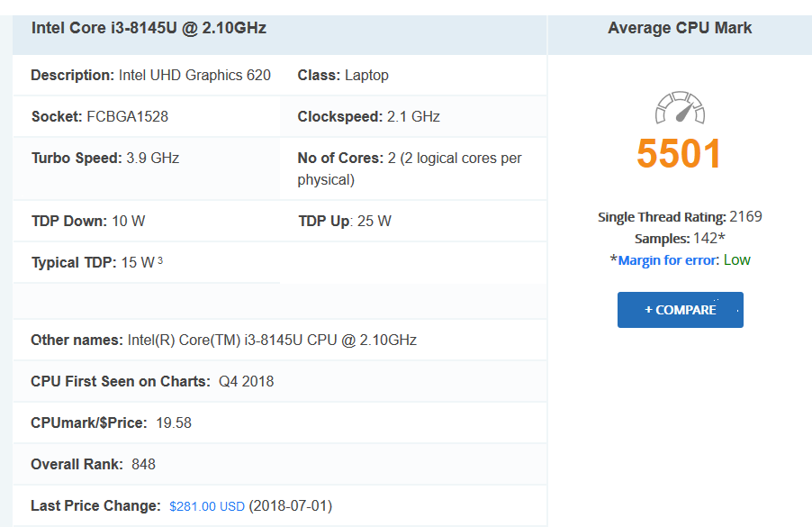This screenshot has height=527, width=812.
Task: Click the (2018-07-01) price change date
Action: tap(291, 506)
